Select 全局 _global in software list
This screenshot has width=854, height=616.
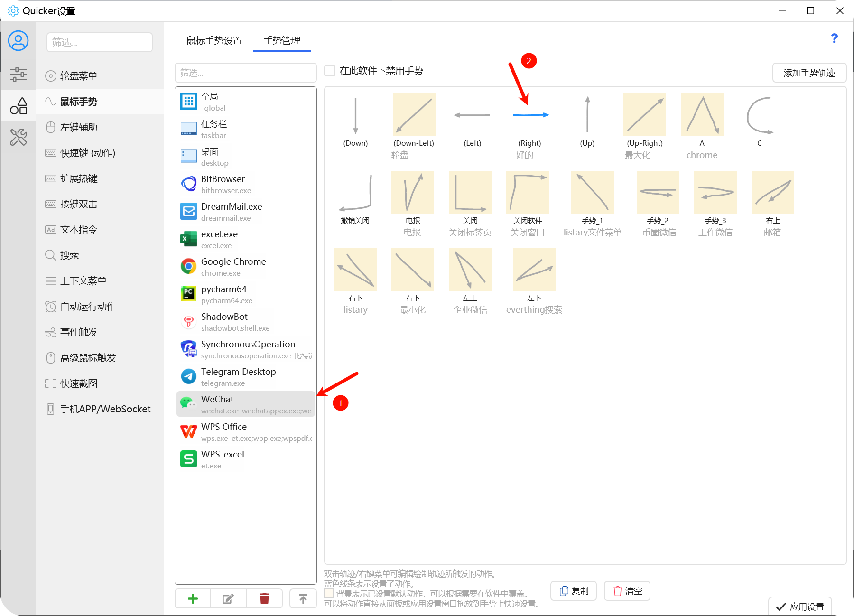click(x=246, y=102)
